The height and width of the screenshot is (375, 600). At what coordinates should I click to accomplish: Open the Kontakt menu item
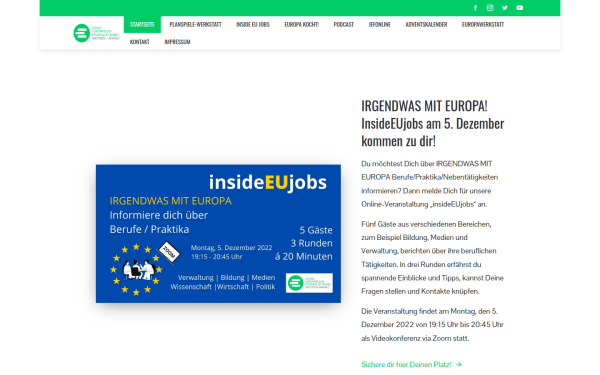click(140, 42)
